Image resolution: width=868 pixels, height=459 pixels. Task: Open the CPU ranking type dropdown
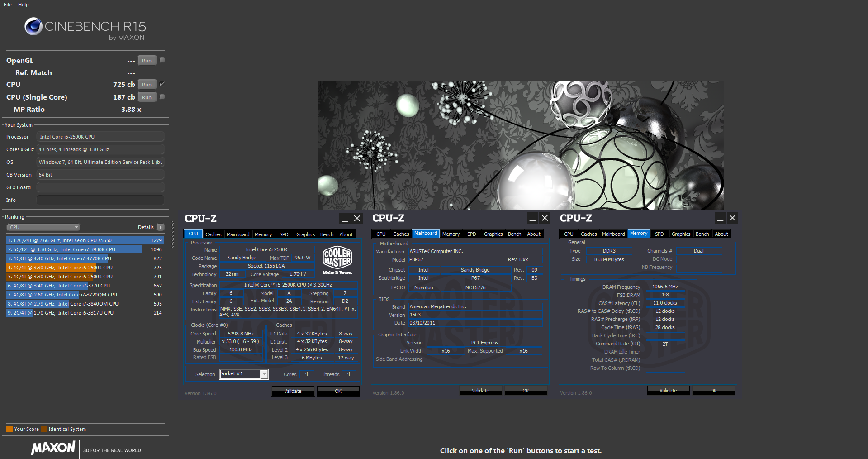[43, 227]
